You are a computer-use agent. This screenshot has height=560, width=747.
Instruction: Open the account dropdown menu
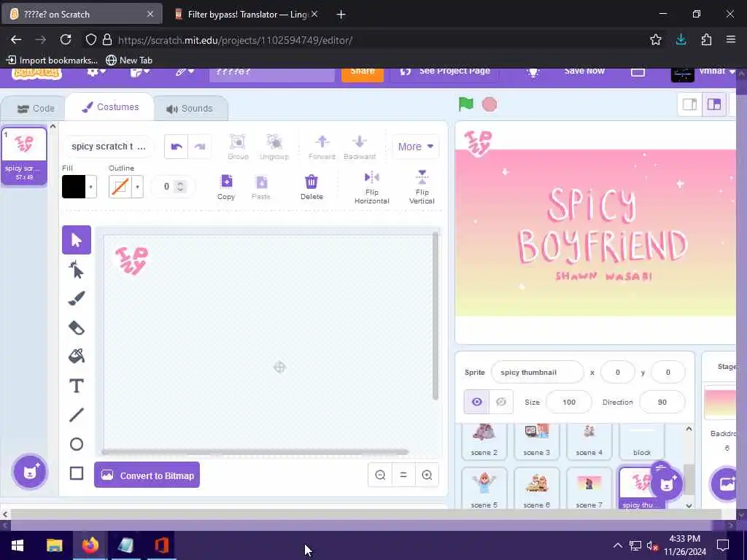[703, 74]
